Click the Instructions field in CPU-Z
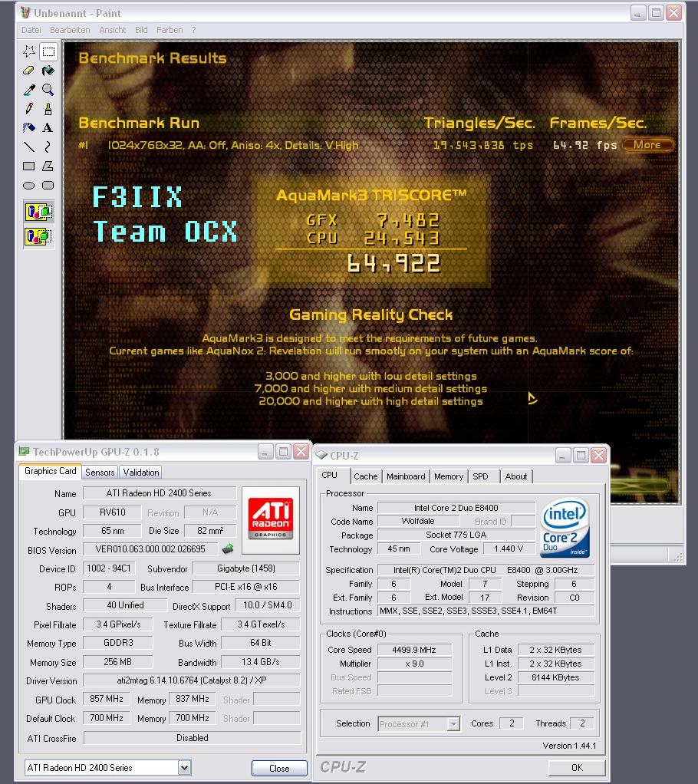Screen dimensions: 698x784 click(486, 611)
